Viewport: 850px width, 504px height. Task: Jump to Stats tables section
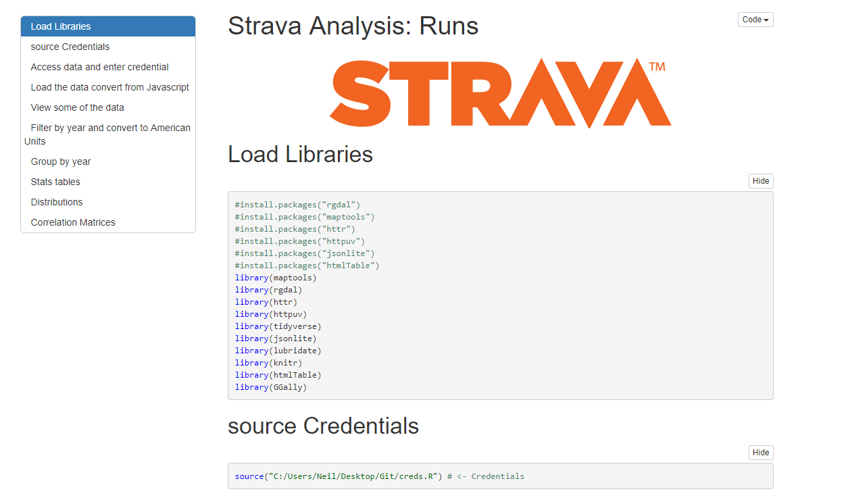[108, 182]
